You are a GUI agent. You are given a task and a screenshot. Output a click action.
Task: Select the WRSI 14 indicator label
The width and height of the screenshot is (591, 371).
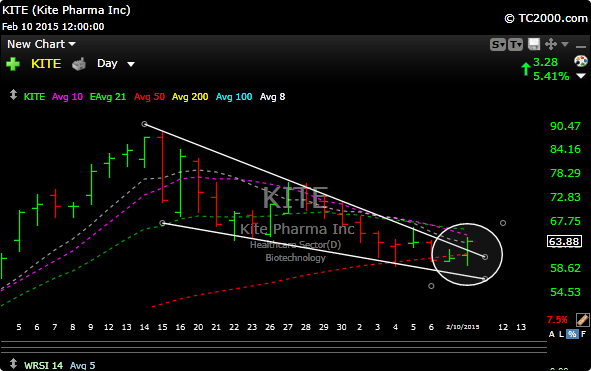tap(43, 365)
